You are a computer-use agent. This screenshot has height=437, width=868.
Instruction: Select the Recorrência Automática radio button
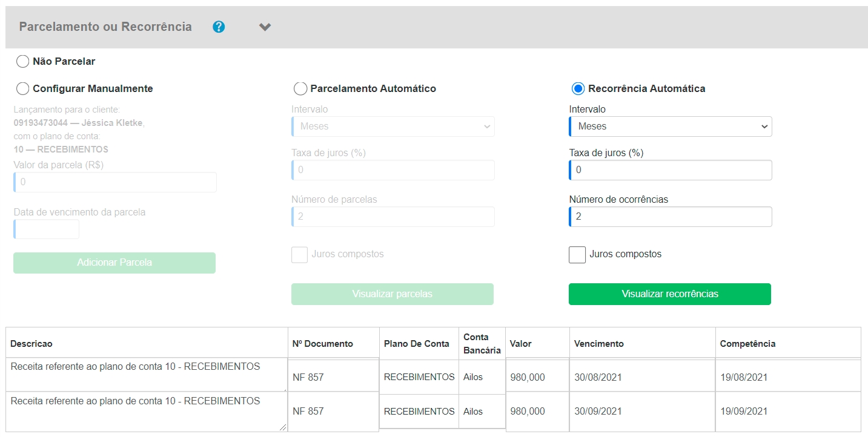(x=578, y=88)
